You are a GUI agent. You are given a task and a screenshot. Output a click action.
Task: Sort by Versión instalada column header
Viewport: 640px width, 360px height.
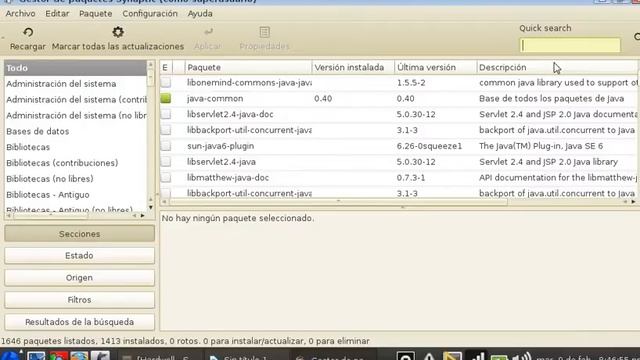pyautogui.click(x=353, y=67)
